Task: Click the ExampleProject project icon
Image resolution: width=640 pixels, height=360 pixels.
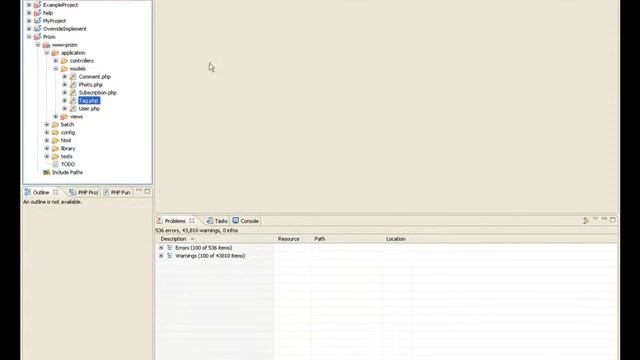Action: pos(38,5)
